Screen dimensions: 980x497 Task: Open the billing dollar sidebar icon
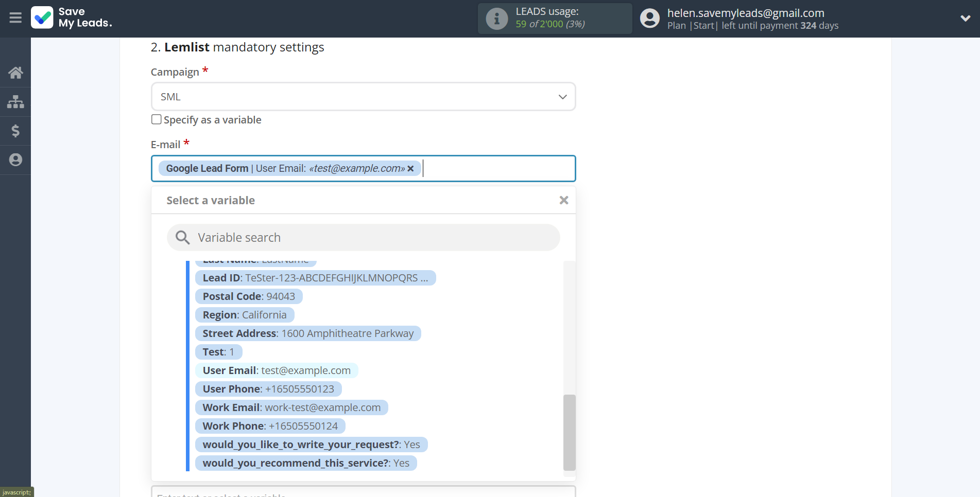pos(15,131)
